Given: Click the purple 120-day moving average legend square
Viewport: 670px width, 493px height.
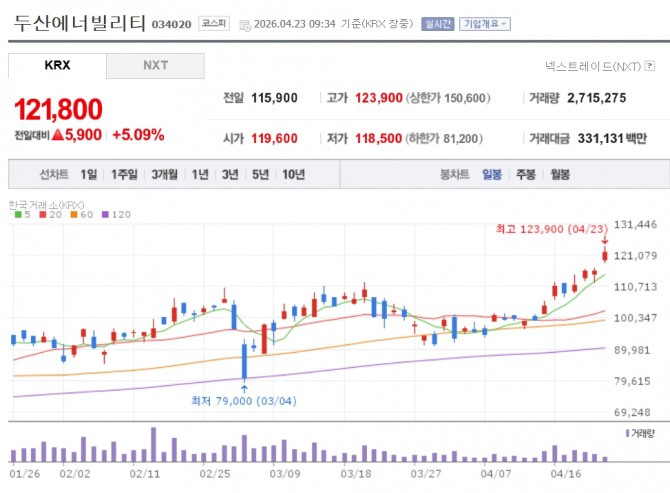Looking at the screenshot, I should point(105,214).
